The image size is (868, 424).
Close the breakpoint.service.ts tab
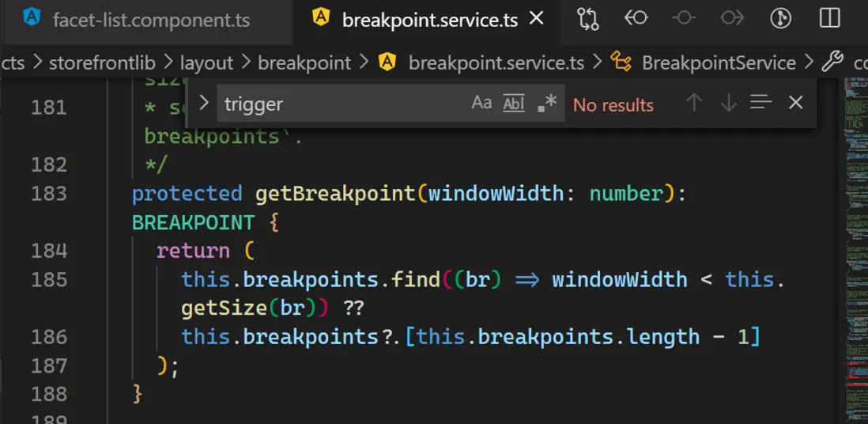point(537,18)
